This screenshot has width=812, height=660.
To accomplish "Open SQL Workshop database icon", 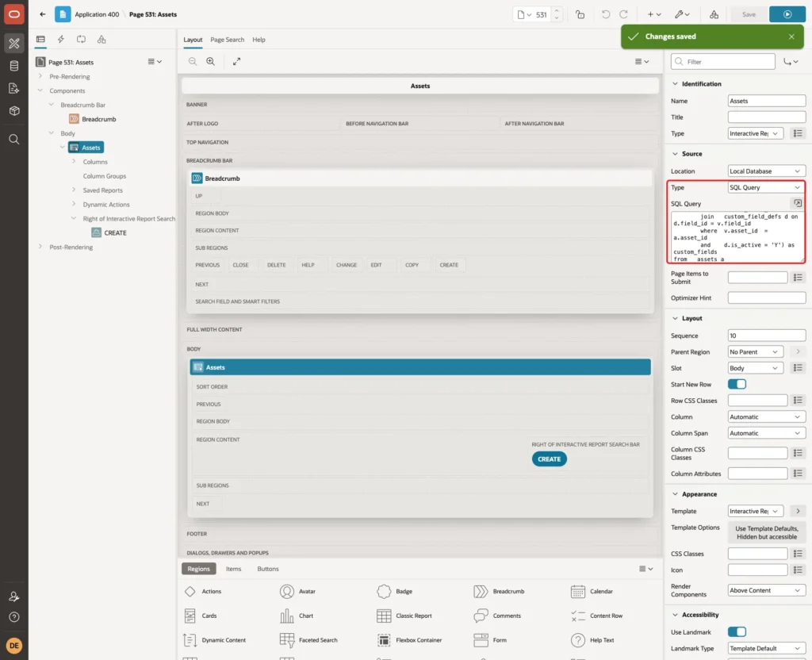I will click(x=14, y=66).
